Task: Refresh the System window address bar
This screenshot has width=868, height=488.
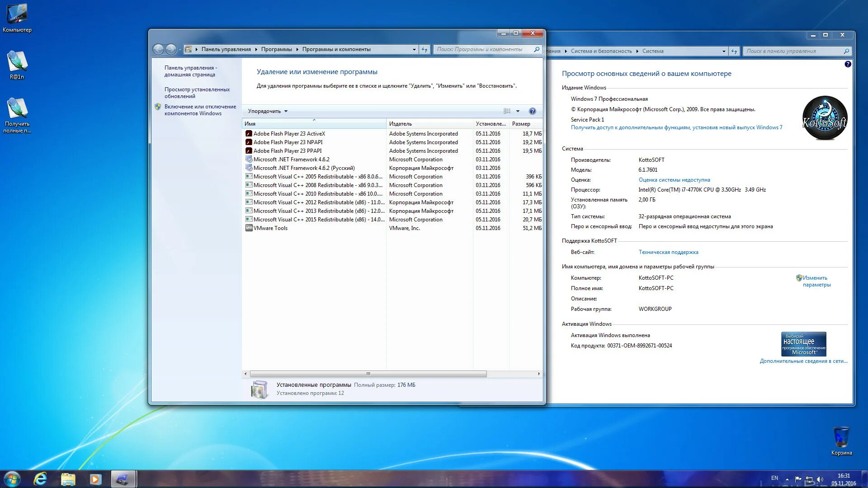Action: point(735,51)
